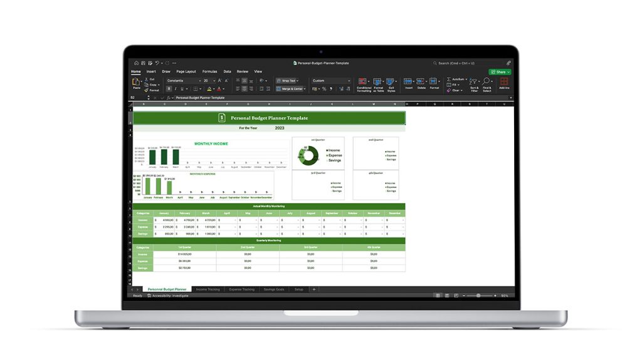This screenshot has width=642, height=364.
Task: Click the Sort & Filter icon
Action: point(474,82)
